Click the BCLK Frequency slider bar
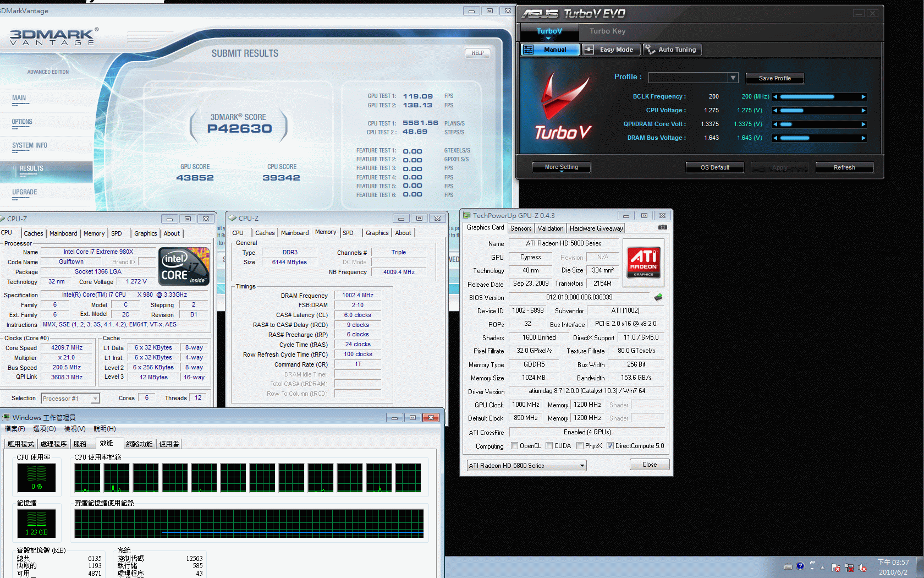924x578 pixels. (x=820, y=96)
